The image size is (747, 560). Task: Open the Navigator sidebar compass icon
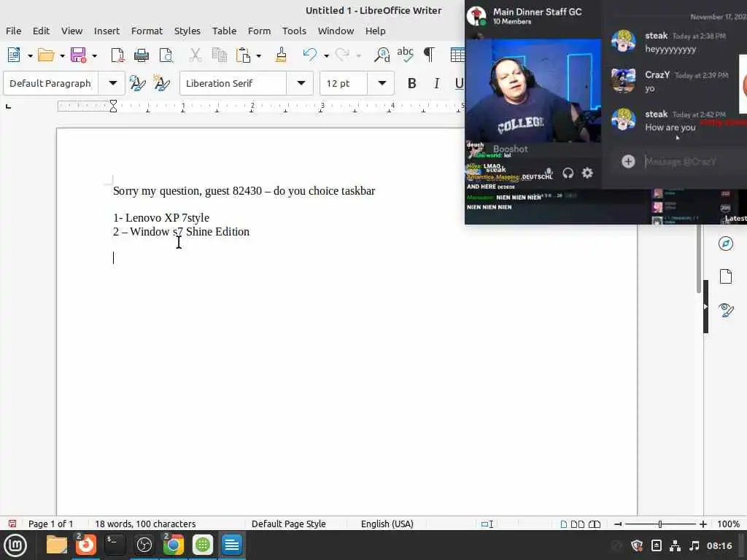pos(726,244)
